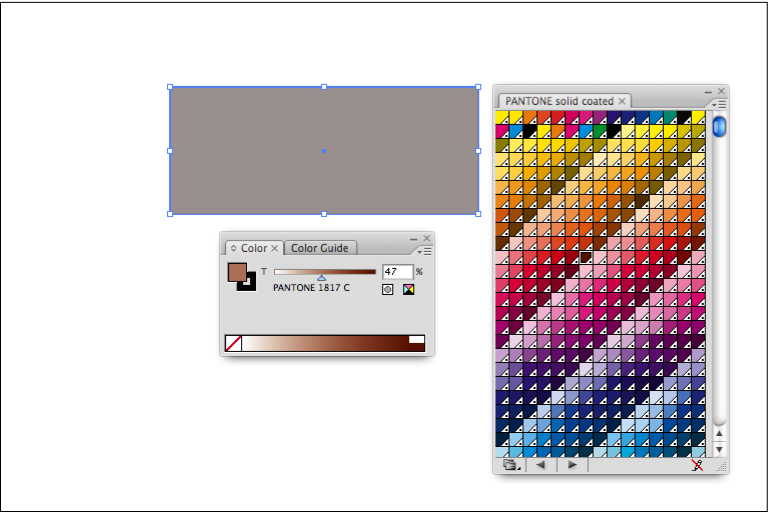Switch to the Color Guide tab
This screenshot has width=769, height=514.
click(x=319, y=248)
